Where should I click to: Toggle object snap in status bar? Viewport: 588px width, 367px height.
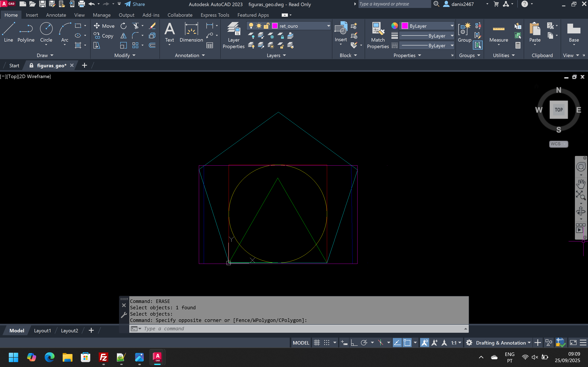tap(407, 343)
